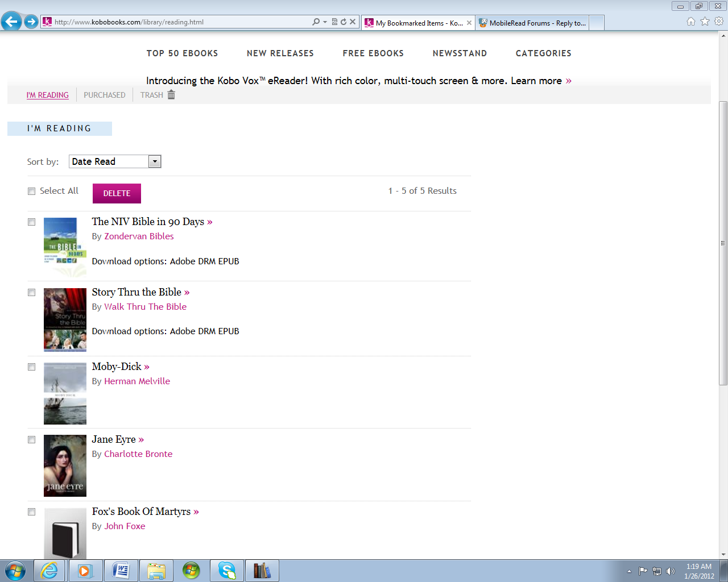
Task: View author Walk Thru The Bible
Action: tap(145, 307)
